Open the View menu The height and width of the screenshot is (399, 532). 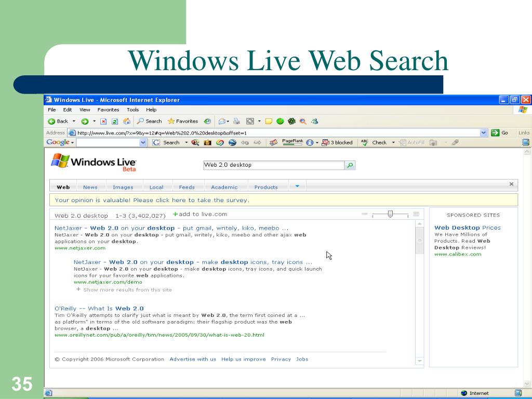pos(85,110)
